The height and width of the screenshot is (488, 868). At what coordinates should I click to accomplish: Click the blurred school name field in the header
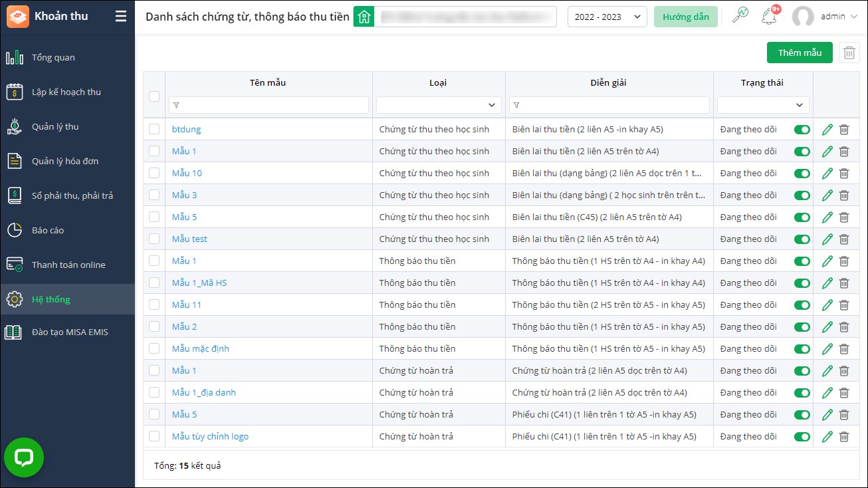(x=465, y=17)
